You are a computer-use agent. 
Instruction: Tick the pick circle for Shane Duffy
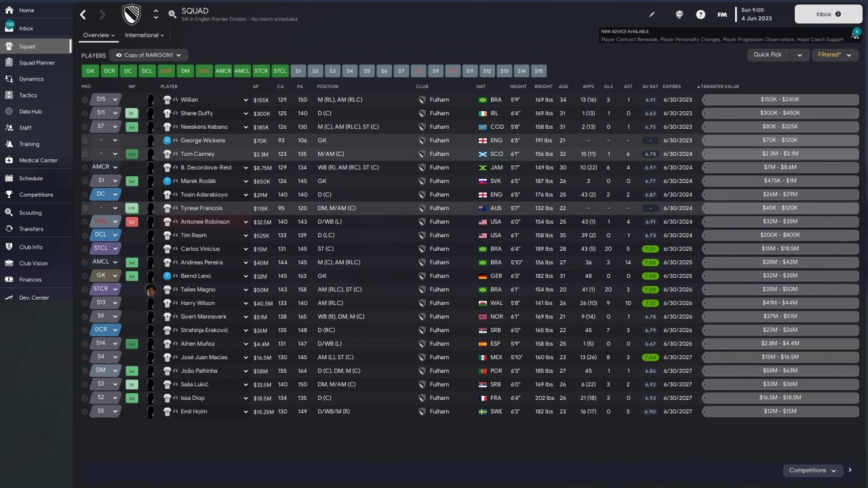[x=85, y=113]
